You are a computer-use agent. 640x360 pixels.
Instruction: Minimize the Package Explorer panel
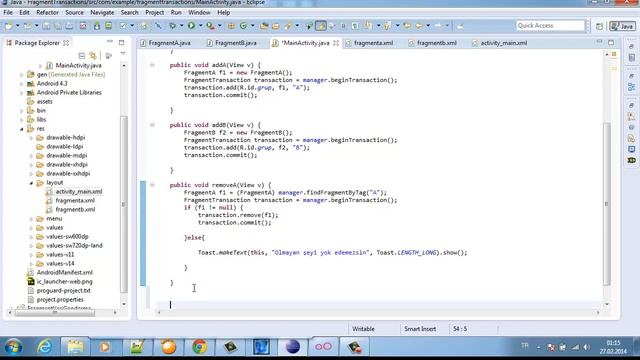tap(110, 42)
